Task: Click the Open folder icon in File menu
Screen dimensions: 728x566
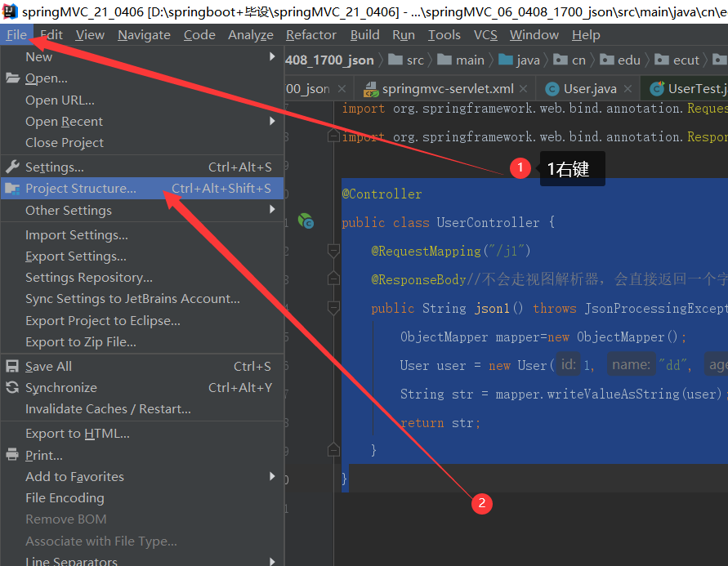Action: pos(12,78)
